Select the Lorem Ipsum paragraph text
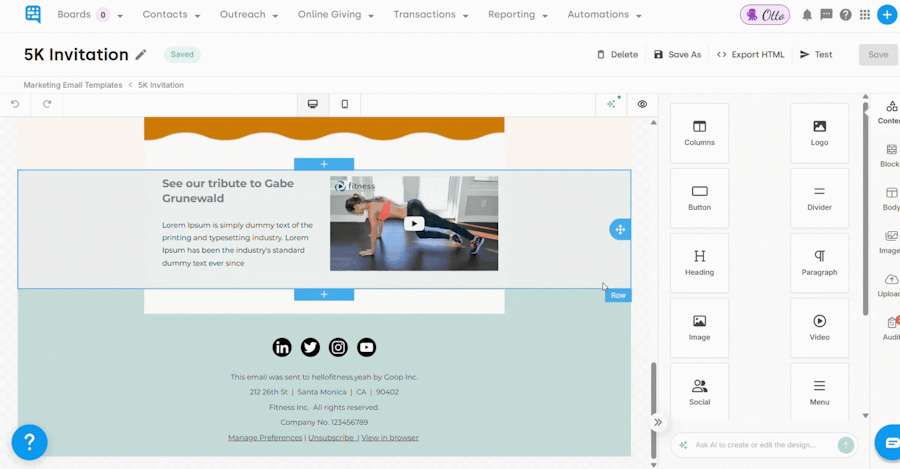Viewport: 900px width, 469px height. point(238,244)
